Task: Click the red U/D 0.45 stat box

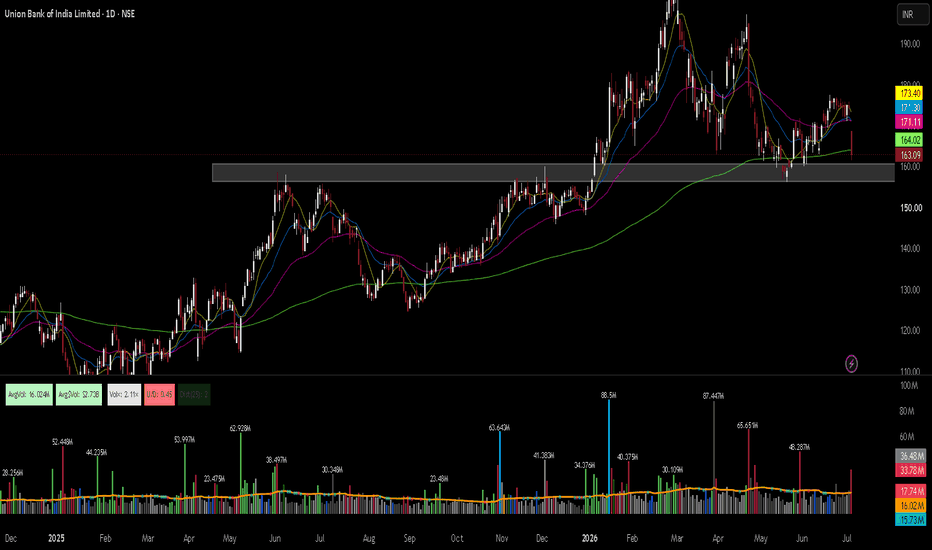Action: [159, 395]
